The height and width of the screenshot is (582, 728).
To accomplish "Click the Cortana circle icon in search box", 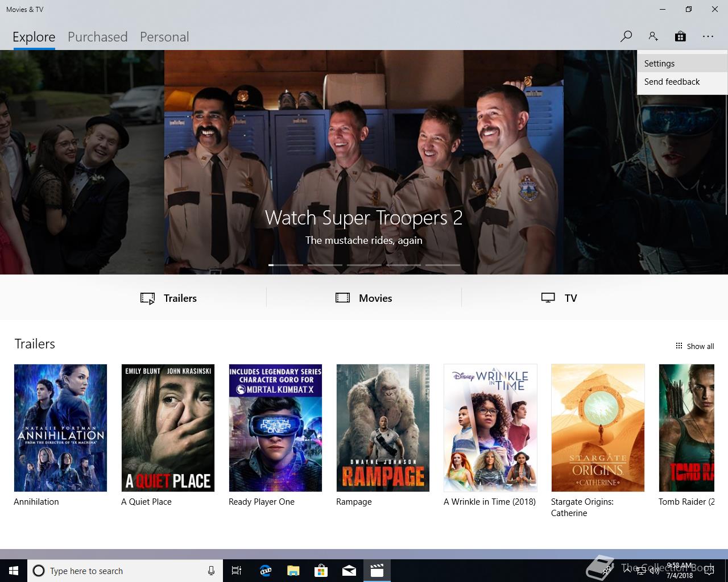I will (x=39, y=571).
